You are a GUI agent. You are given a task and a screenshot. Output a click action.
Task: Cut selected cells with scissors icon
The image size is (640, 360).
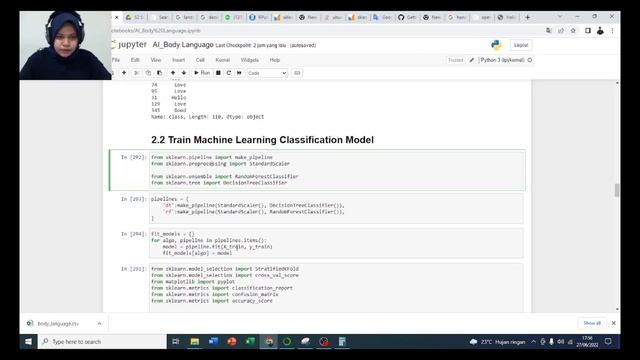click(x=136, y=73)
